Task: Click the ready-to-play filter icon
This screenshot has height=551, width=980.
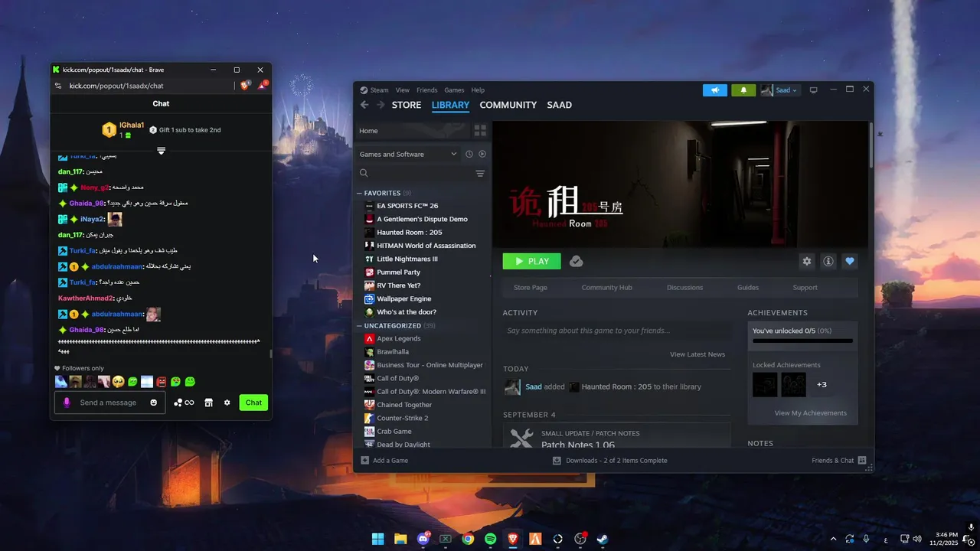Action: pos(482,154)
